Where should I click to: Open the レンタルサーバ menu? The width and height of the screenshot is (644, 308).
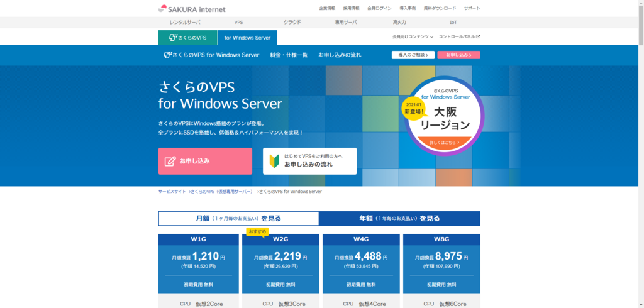185,22
